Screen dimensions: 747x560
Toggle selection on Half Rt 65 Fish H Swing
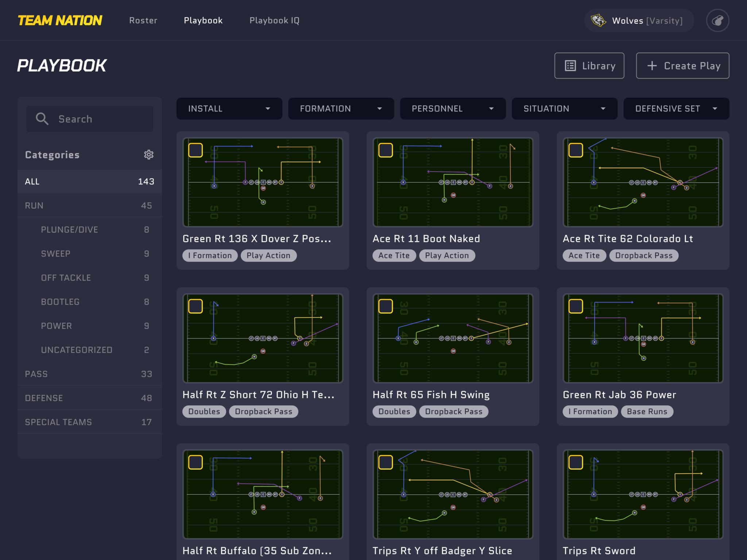[386, 306]
